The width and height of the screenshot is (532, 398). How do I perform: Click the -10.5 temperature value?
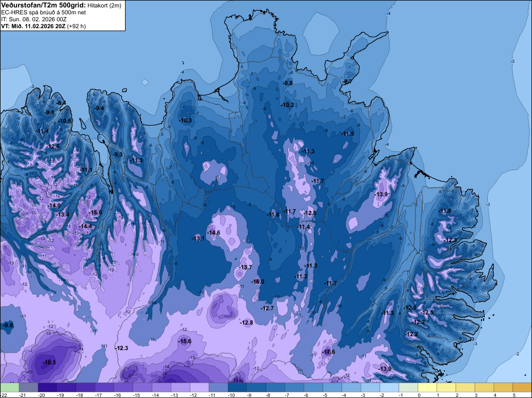tap(65, 121)
